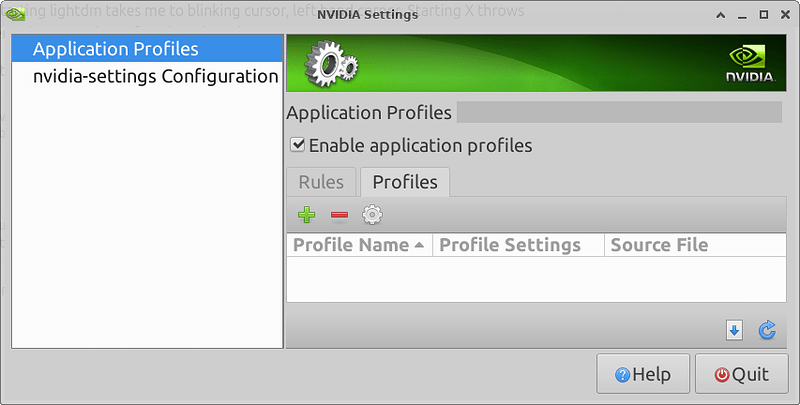Click the gear edit profile icon
Viewport: 800px width, 405px height.
[372, 215]
